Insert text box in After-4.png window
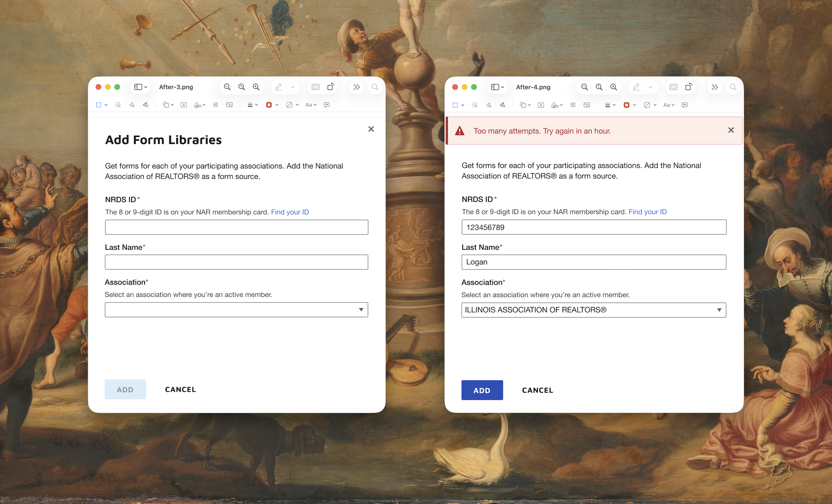The height and width of the screenshot is (504, 832). pos(541,105)
